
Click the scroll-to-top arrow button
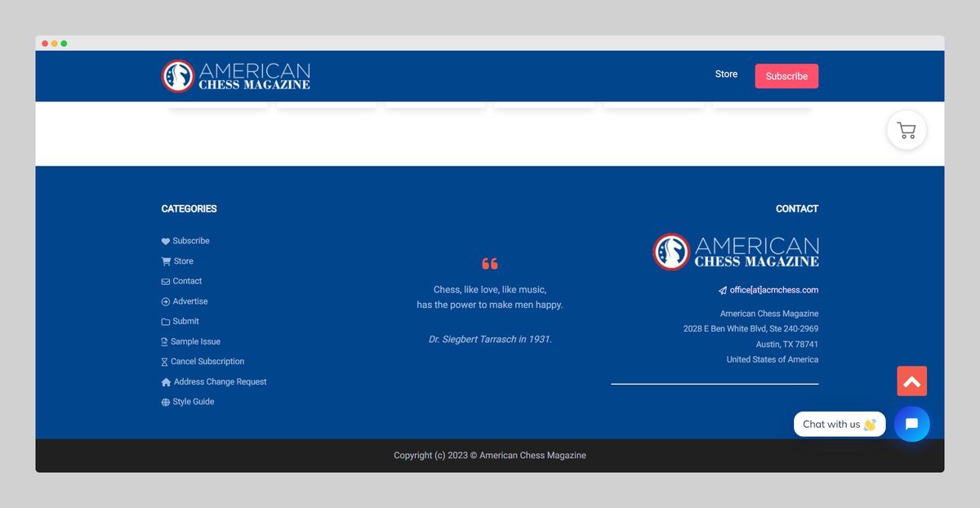coord(911,381)
